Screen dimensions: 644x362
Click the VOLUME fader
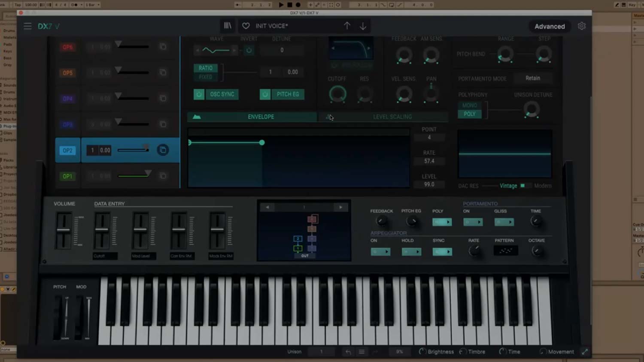click(x=64, y=230)
